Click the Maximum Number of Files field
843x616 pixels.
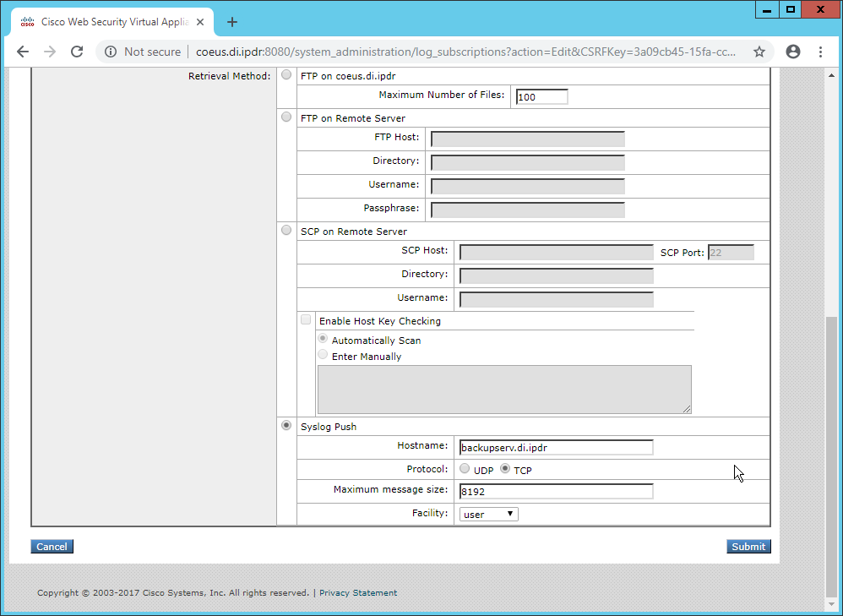542,97
